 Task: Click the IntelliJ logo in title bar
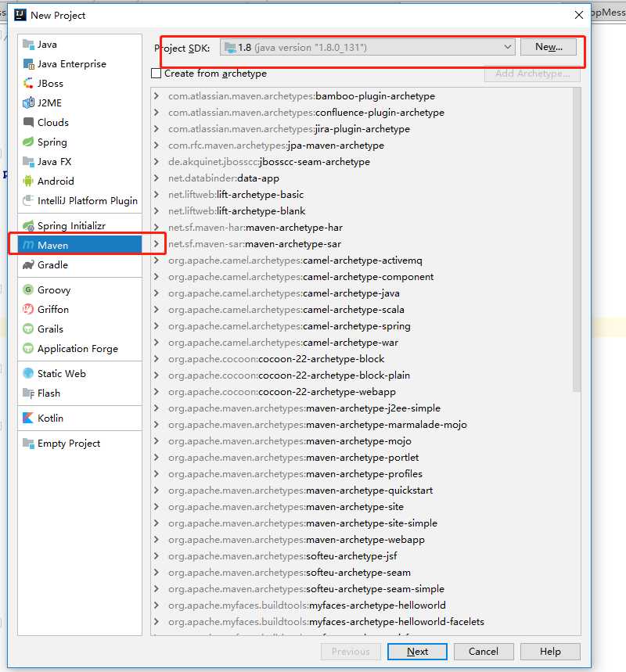(20, 15)
